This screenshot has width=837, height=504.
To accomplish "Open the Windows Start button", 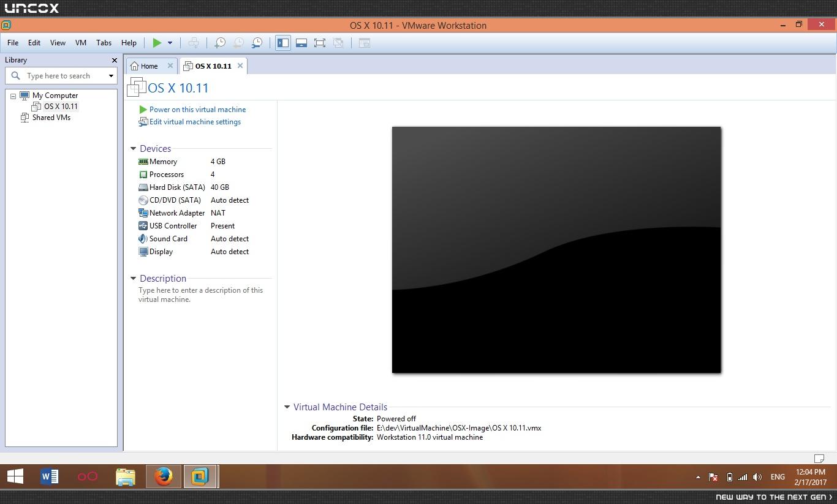I will click(15, 476).
